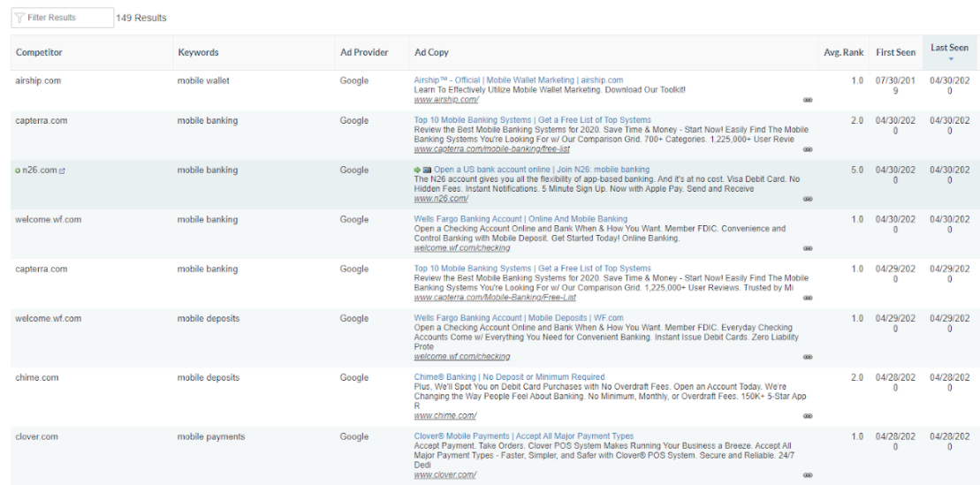Select airship.com competitor cell
This screenshot has width=980, height=485.
tap(38, 80)
